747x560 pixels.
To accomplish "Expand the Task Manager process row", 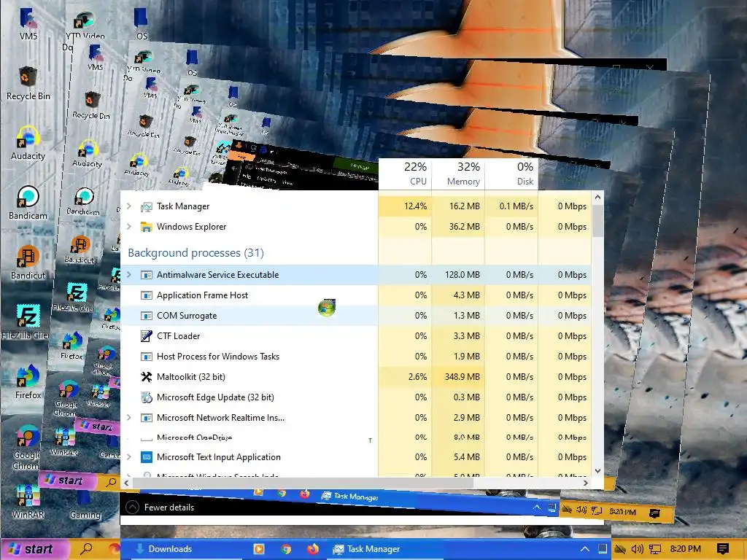I will 129,206.
